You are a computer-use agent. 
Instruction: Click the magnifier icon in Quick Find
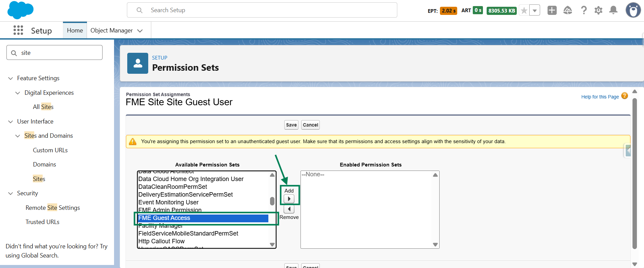click(x=14, y=53)
